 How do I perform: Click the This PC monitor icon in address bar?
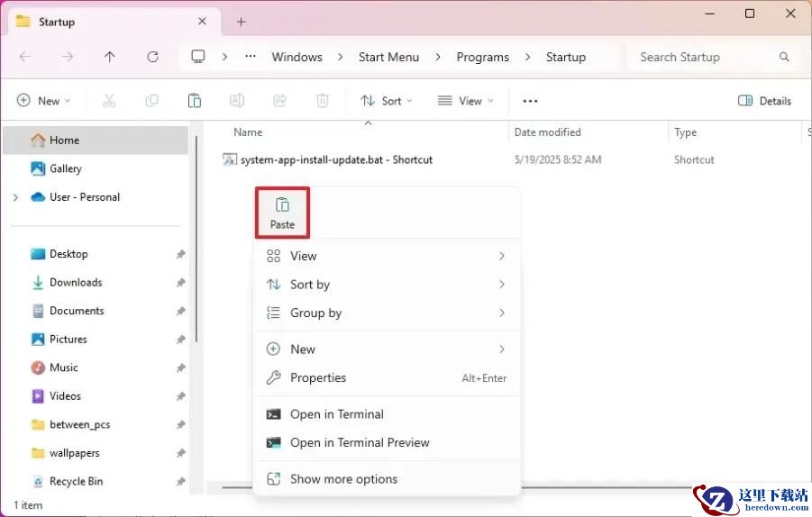pos(198,57)
